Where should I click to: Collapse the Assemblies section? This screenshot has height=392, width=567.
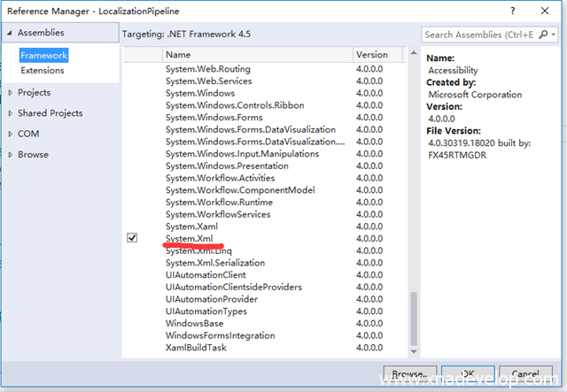tap(10, 34)
